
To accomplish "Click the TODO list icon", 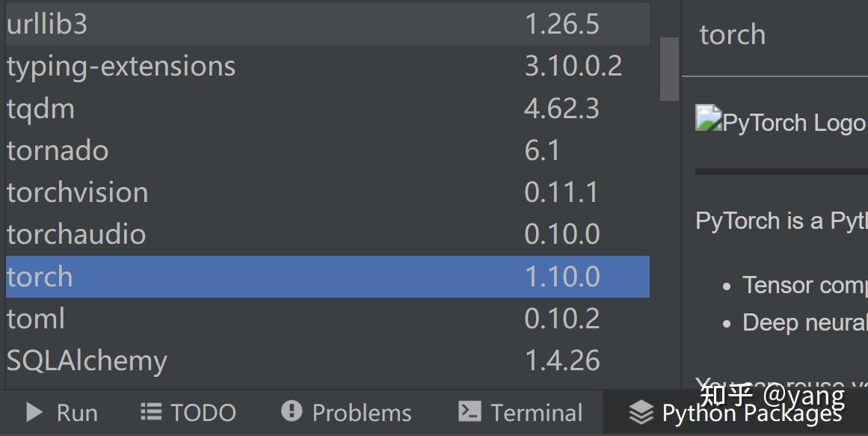I will [150, 411].
